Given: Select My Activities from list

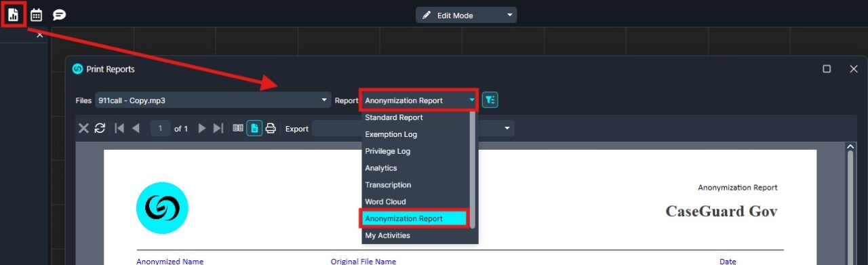Looking at the screenshot, I should tap(416, 236).
